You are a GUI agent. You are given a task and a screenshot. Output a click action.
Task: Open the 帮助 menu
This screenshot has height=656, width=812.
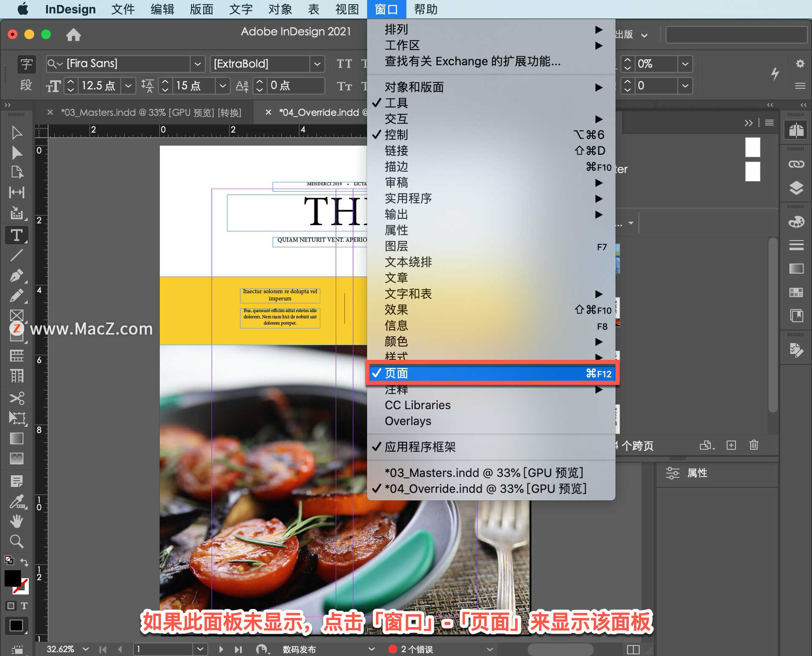pos(426,9)
